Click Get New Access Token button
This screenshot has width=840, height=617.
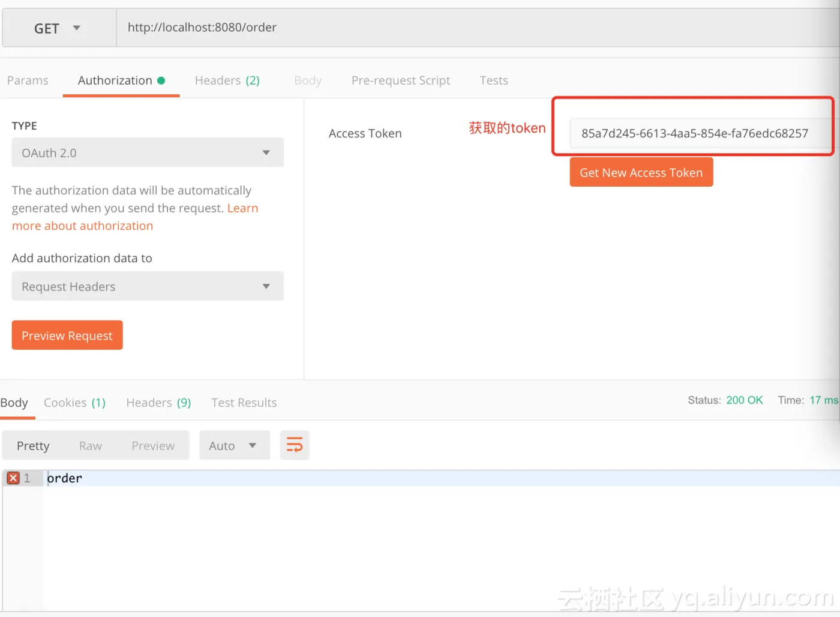641,172
